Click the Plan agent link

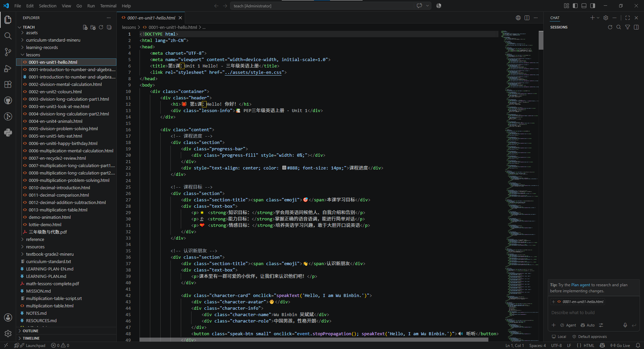tap(580, 285)
